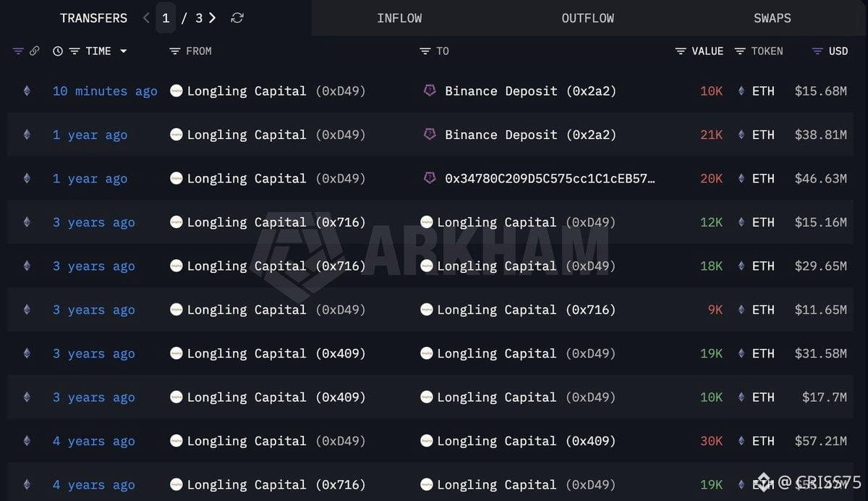This screenshot has width=868, height=501.
Task: Open '1 year ago' link on 20K ETH row
Action: (90, 178)
